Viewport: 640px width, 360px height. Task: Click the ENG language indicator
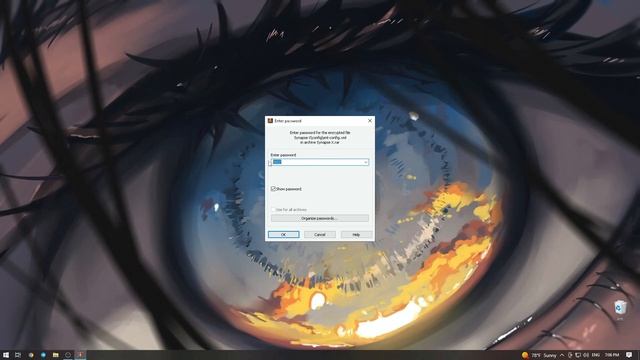[x=596, y=355]
